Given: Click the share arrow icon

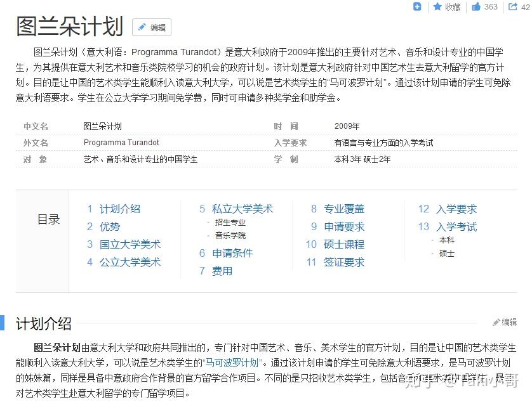Looking at the screenshot, I should tap(513, 6).
